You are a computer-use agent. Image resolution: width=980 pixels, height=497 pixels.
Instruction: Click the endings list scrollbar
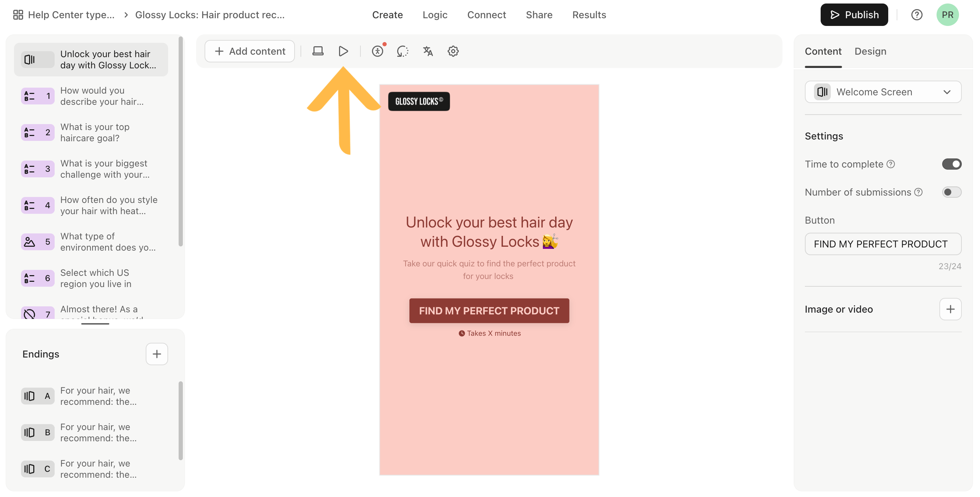(181, 421)
